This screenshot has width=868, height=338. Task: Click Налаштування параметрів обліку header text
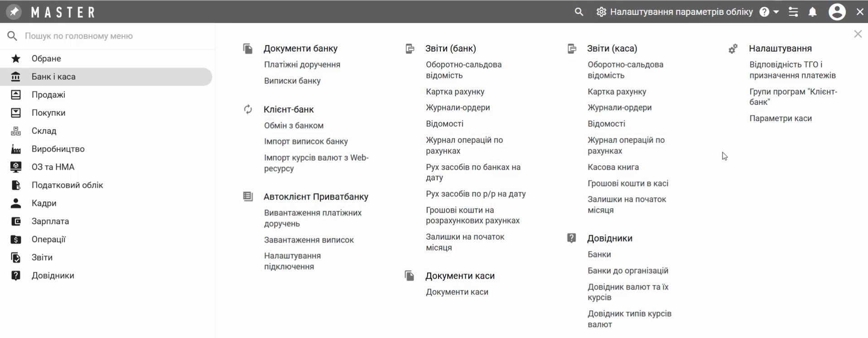(x=681, y=12)
